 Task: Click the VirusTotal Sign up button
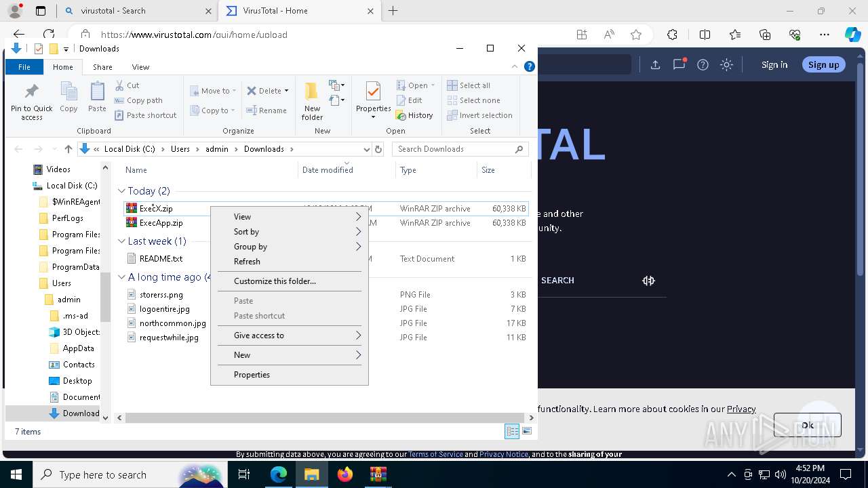click(x=824, y=65)
